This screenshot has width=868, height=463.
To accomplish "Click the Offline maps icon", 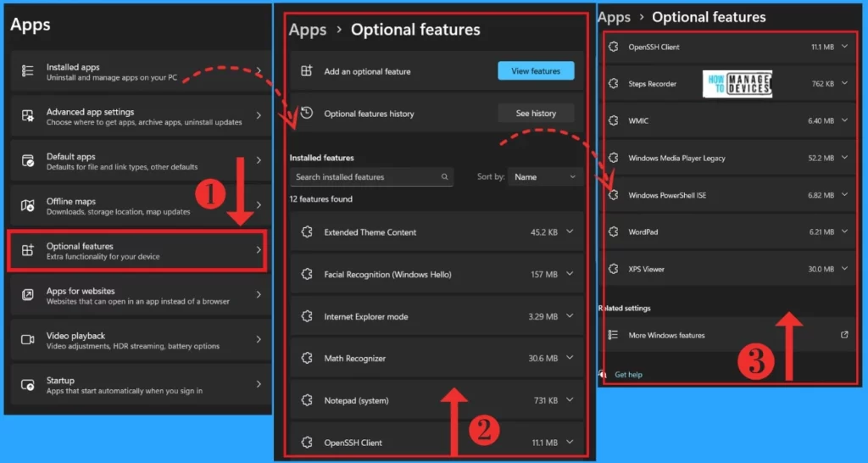I will 28,205.
